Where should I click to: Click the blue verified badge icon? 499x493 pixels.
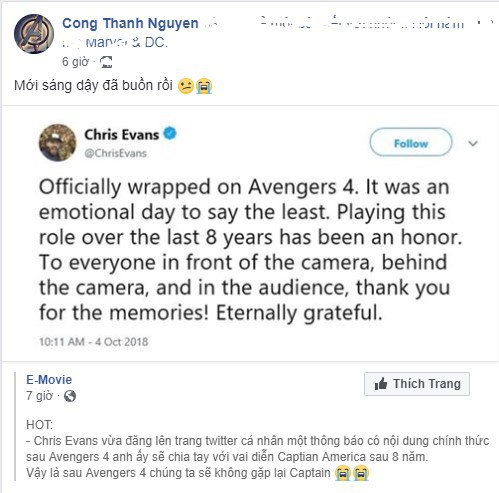click(170, 134)
